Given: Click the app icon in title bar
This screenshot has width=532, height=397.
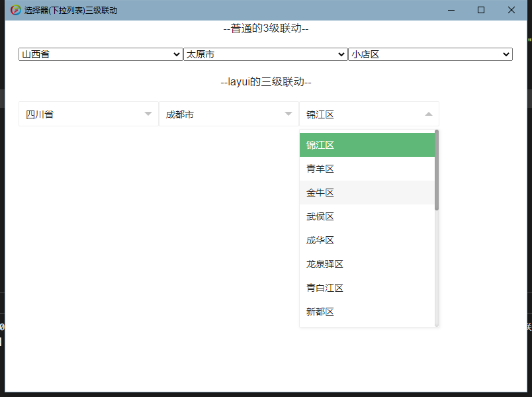Looking at the screenshot, I should [x=16, y=10].
